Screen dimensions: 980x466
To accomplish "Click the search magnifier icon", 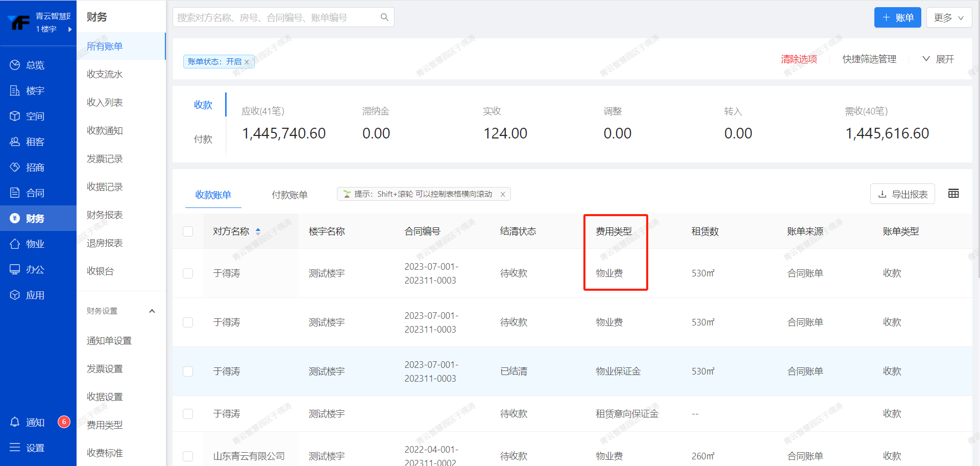I will [x=384, y=17].
